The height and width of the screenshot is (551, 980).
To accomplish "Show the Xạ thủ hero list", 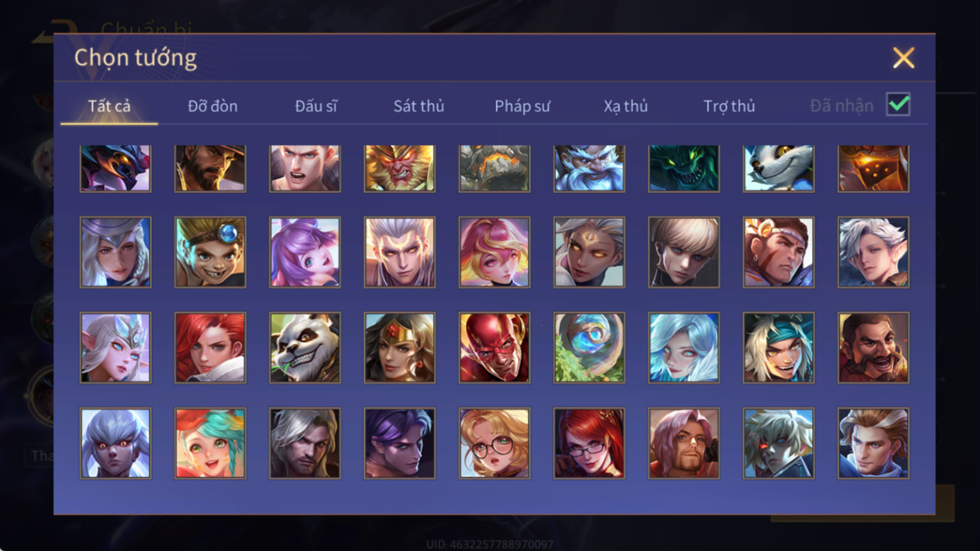I will [x=626, y=106].
